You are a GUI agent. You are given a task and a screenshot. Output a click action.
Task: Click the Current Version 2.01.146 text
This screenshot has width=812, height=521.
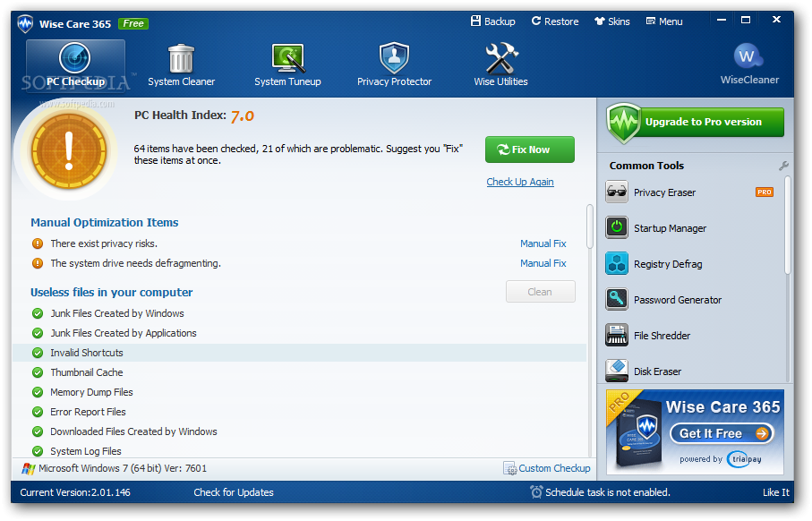tap(75, 492)
